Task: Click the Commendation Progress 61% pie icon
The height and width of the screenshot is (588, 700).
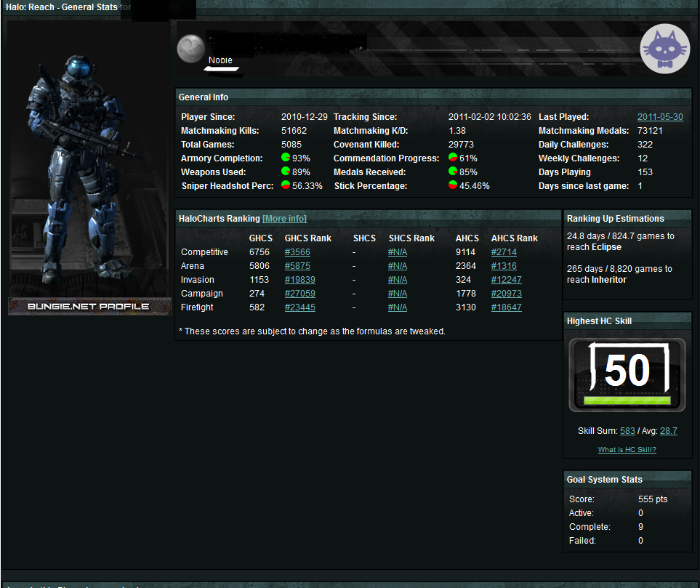Action: (453, 157)
